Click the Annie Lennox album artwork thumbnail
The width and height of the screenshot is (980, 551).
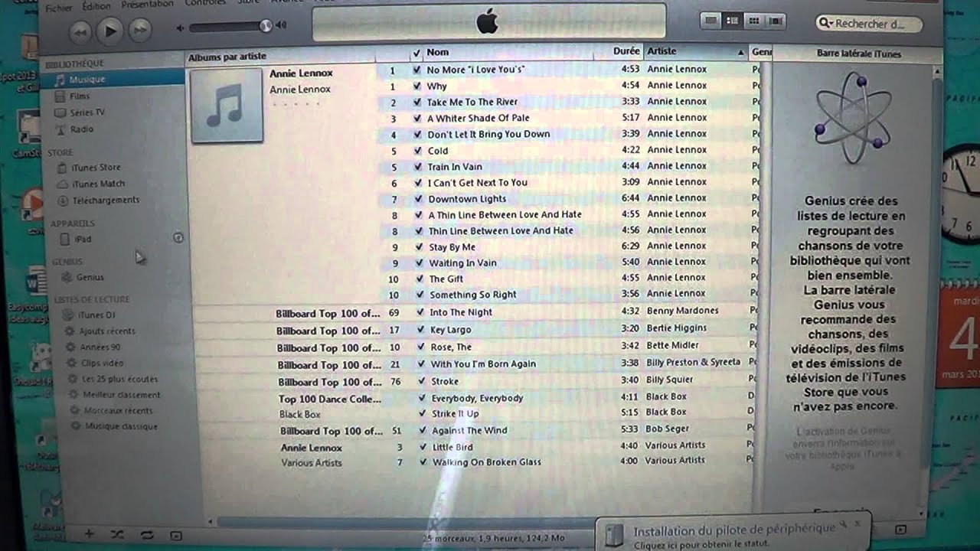pos(227,106)
